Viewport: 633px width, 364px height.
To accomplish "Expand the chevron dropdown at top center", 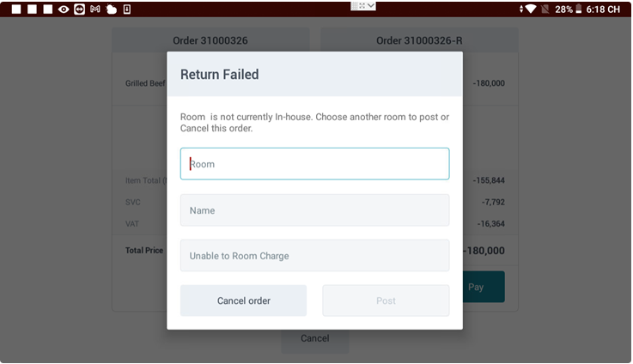I will coord(371,6).
